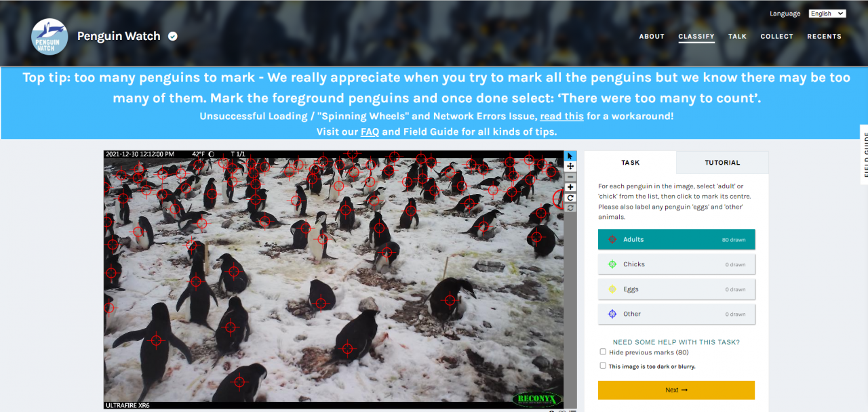The height and width of the screenshot is (412, 868).
Task: Choose the Other blue marker type
Action: 676,314
